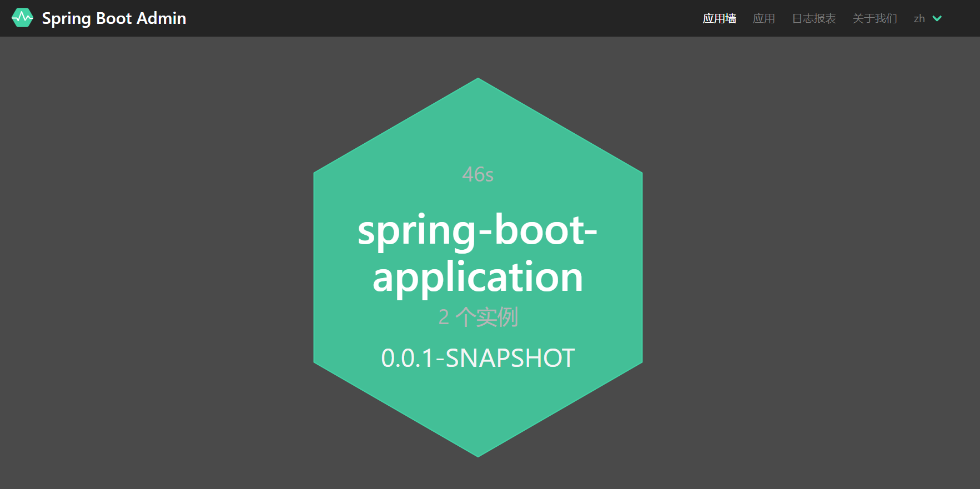Click the 46s uptime text
The image size is (980, 489).
[478, 174]
